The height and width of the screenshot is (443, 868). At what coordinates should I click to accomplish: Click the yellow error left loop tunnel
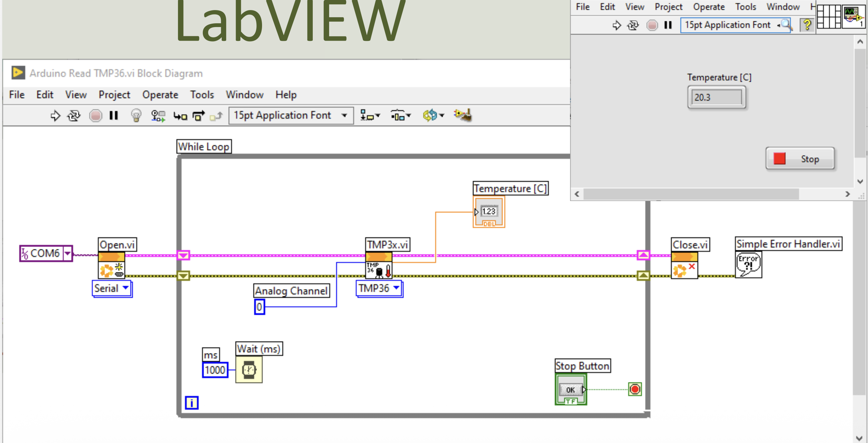click(x=183, y=276)
